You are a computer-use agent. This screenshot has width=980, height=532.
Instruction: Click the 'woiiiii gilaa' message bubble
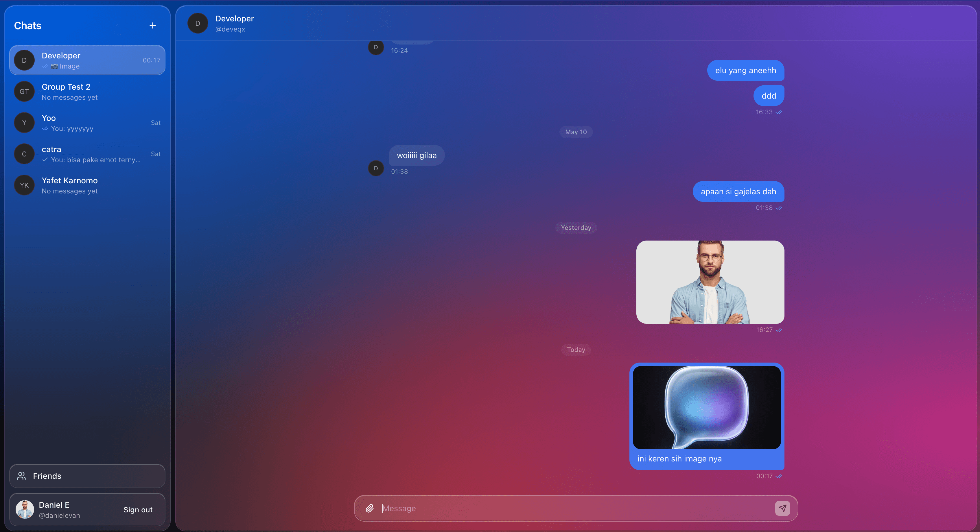417,155
